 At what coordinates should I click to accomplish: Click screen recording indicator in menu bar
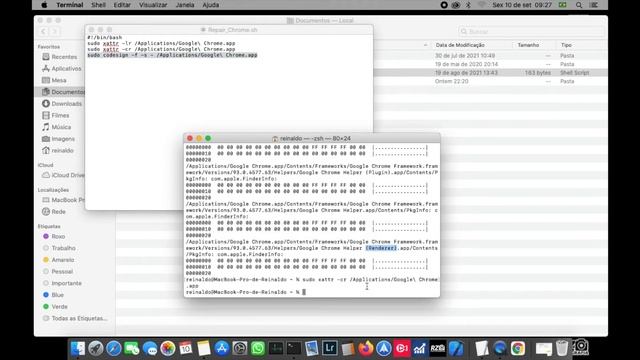pos(444,5)
